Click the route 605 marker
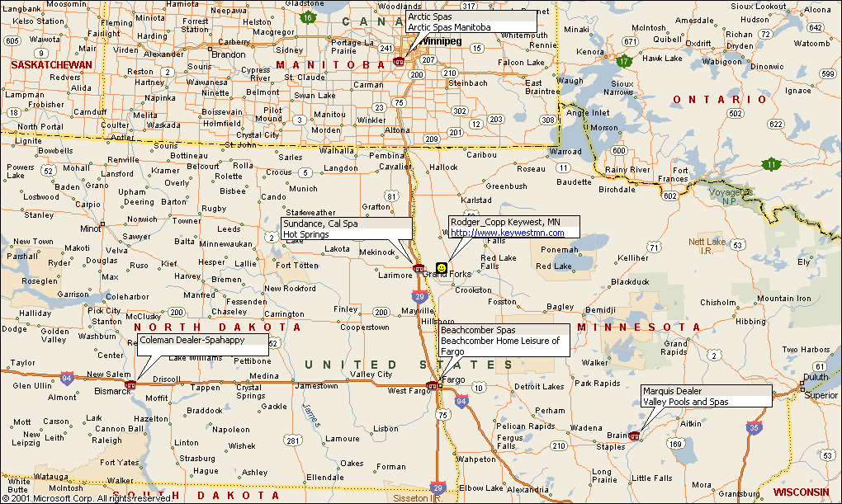 (12, 40)
